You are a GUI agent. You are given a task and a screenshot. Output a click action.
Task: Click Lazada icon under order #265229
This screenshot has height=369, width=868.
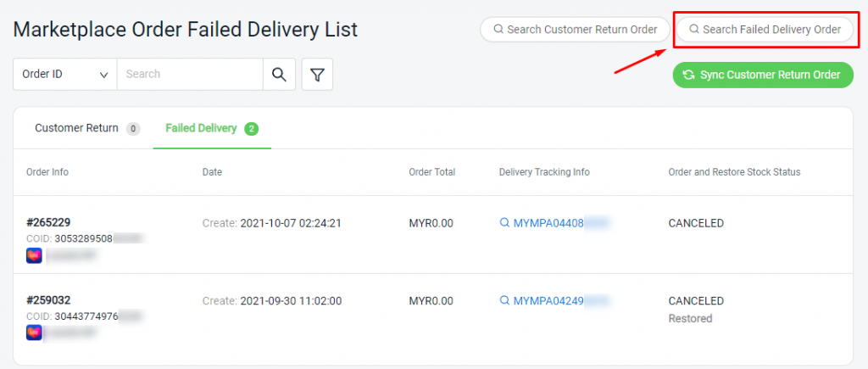pyautogui.click(x=34, y=255)
